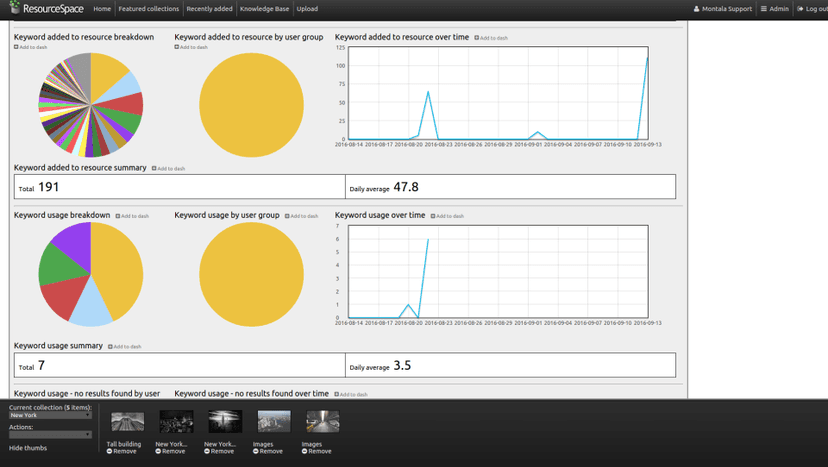Image resolution: width=828 pixels, height=467 pixels.
Task: Open the New York current collection dropdown
Action: [x=50, y=415]
